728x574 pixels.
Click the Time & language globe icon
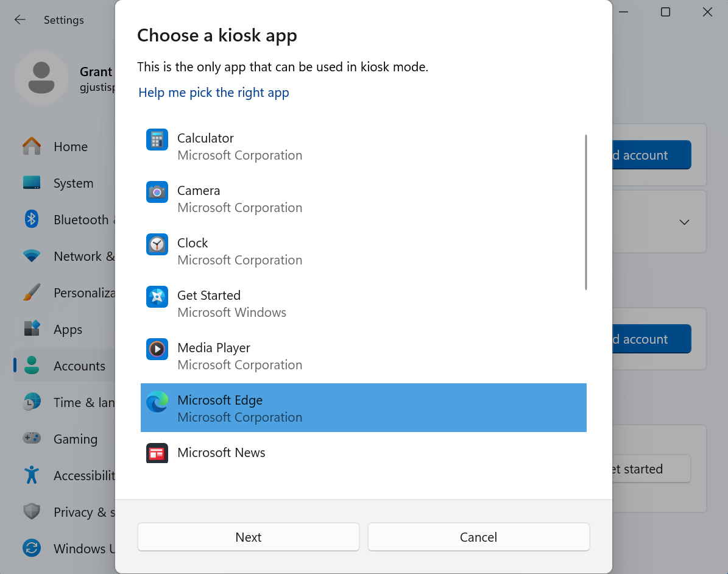pos(32,402)
